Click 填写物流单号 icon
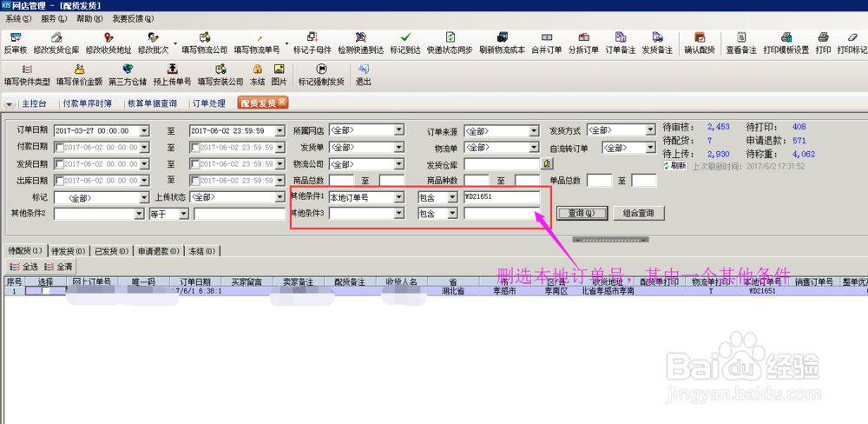 pyautogui.click(x=259, y=37)
